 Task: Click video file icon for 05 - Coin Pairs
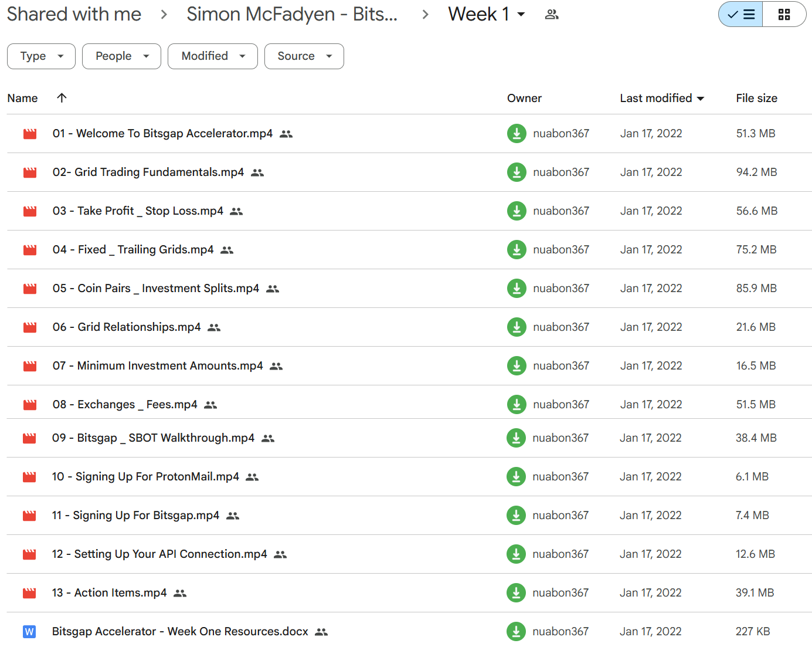pyautogui.click(x=30, y=289)
